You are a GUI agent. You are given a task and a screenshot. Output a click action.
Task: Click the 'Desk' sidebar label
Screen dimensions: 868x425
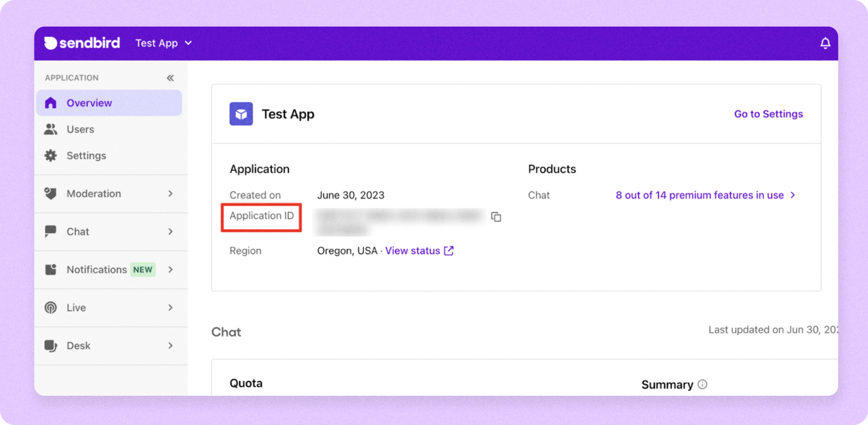point(78,346)
